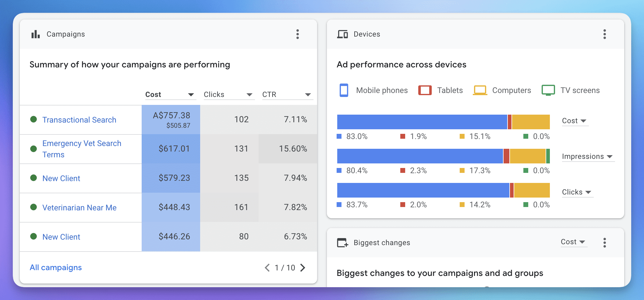Go to the previous campaigns page
The height and width of the screenshot is (300, 644).
267,268
